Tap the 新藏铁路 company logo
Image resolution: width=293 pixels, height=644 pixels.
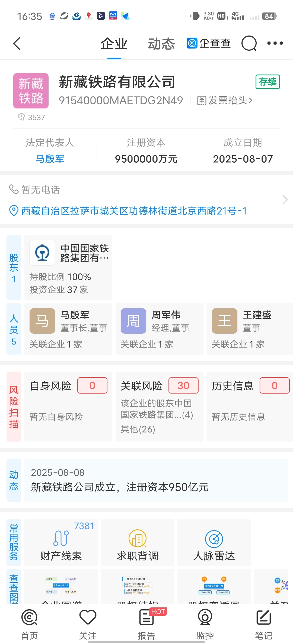(x=31, y=91)
